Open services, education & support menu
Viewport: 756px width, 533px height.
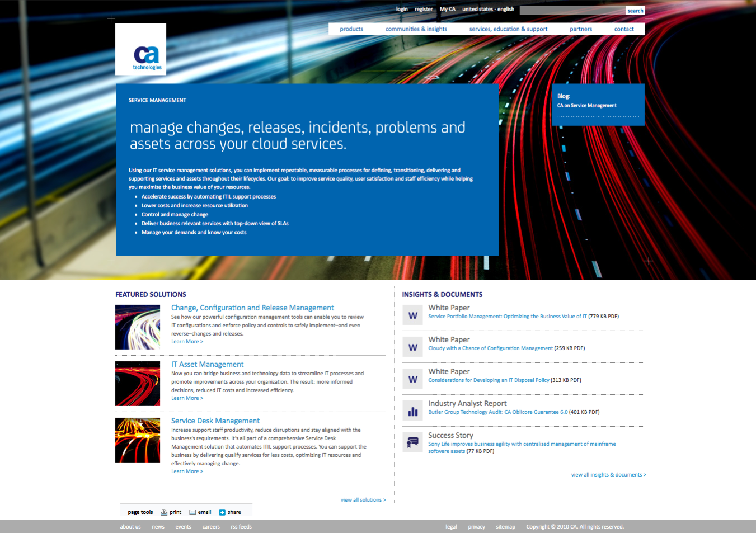508,29
